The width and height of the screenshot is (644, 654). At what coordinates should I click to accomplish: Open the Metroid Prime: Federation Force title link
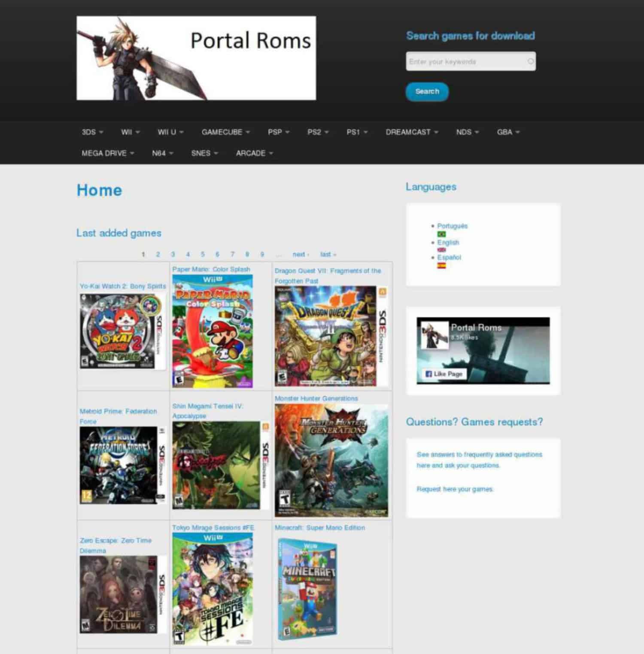click(x=118, y=416)
